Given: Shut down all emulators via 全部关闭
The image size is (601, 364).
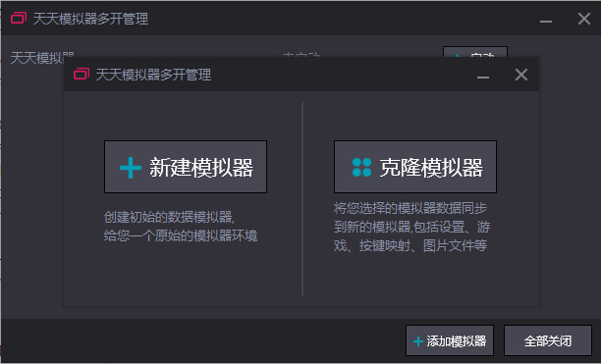Looking at the screenshot, I should coord(548,340).
